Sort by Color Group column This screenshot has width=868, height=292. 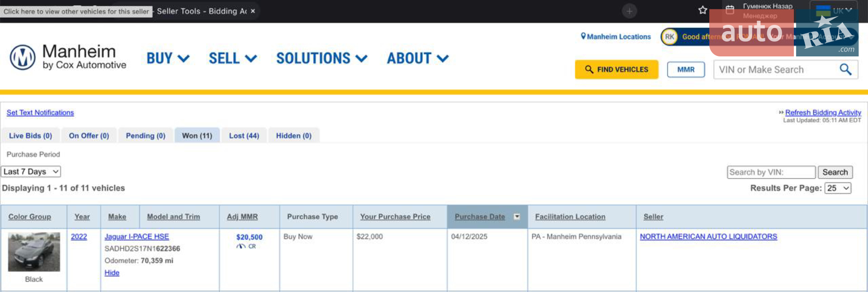pos(30,217)
